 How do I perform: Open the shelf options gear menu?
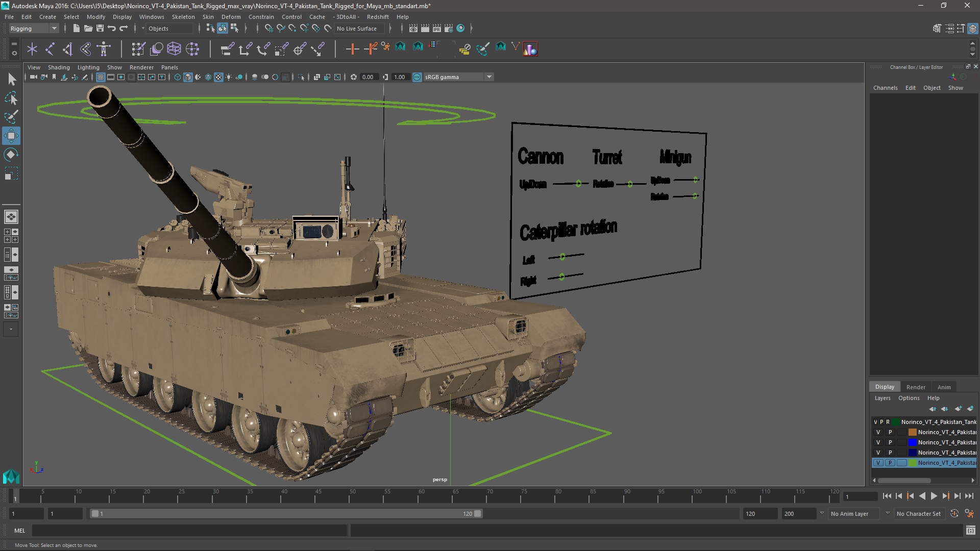click(x=14, y=52)
